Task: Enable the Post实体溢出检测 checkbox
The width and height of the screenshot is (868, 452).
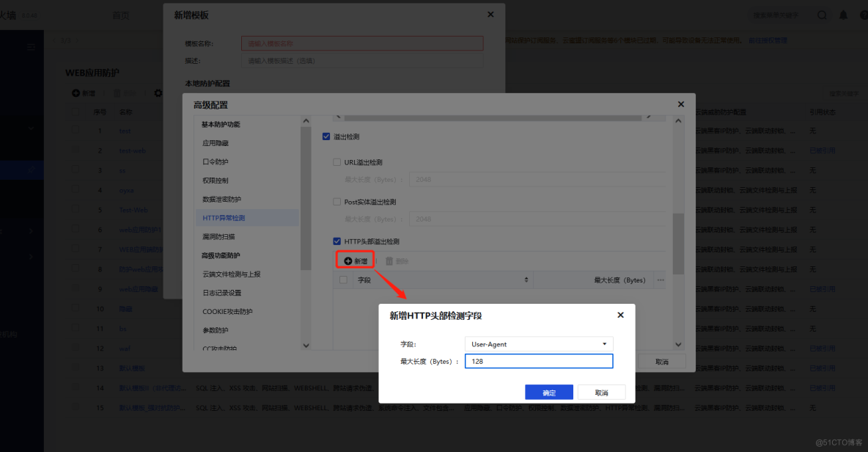Action: click(x=336, y=201)
